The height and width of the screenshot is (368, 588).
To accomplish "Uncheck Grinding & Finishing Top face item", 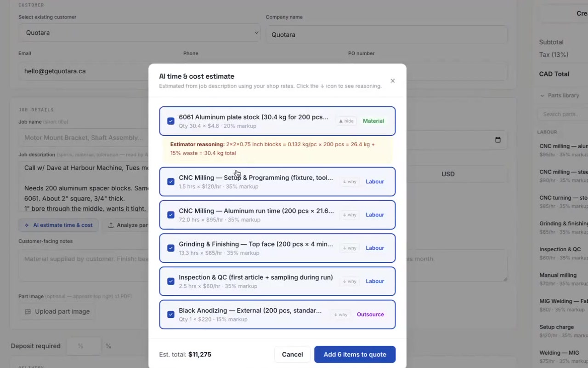I will tap(171, 248).
